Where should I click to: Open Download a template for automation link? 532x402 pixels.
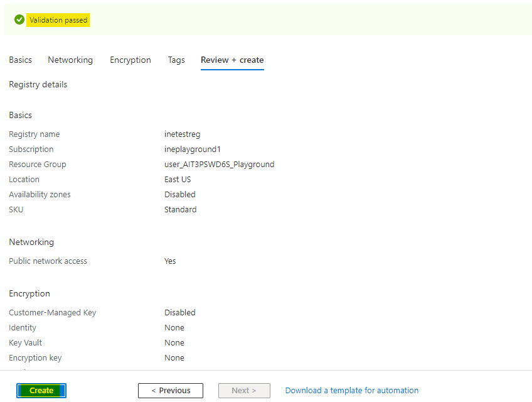pyautogui.click(x=351, y=391)
